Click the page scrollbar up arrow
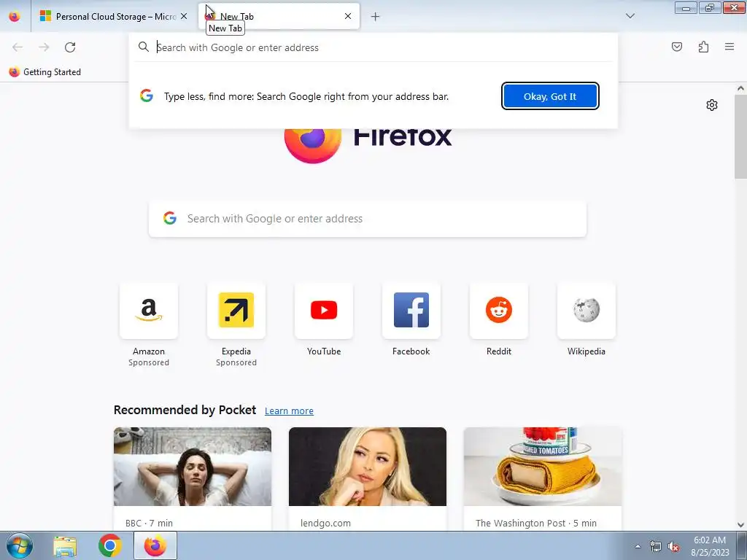The height and width of the screenshot is (560, 747). pos(740,88)
